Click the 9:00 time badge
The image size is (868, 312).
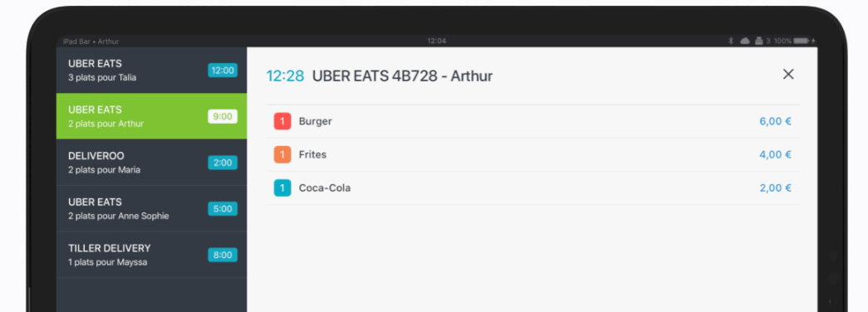pos(223,117)
